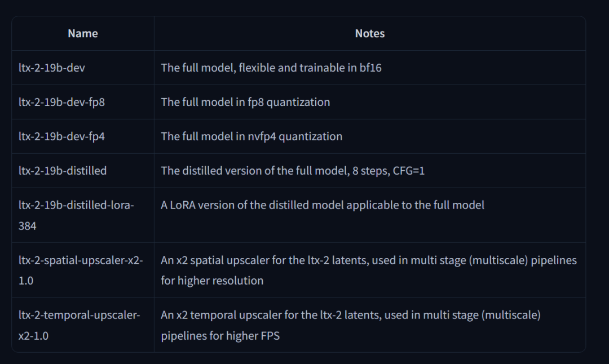Click the x2 temporal upscaler description
Viewport: 609px width, 364px height.
coord(350,325)
